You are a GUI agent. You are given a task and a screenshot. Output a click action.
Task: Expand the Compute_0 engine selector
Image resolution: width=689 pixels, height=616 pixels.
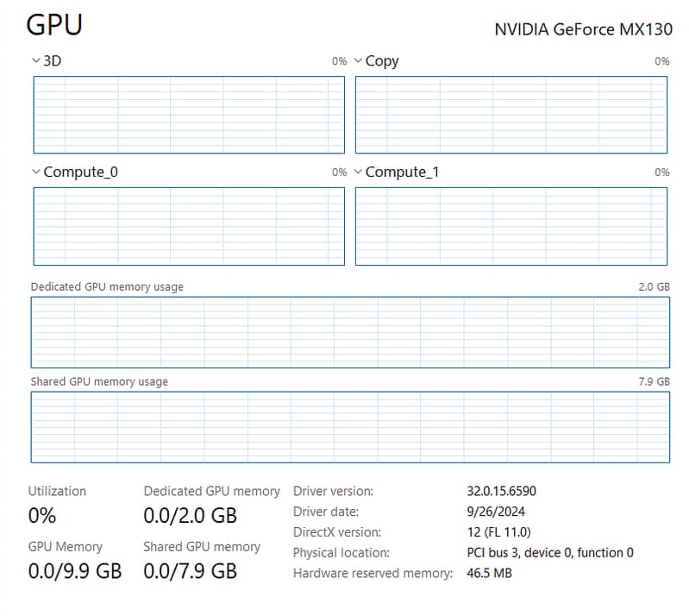[x=36, y=172]
